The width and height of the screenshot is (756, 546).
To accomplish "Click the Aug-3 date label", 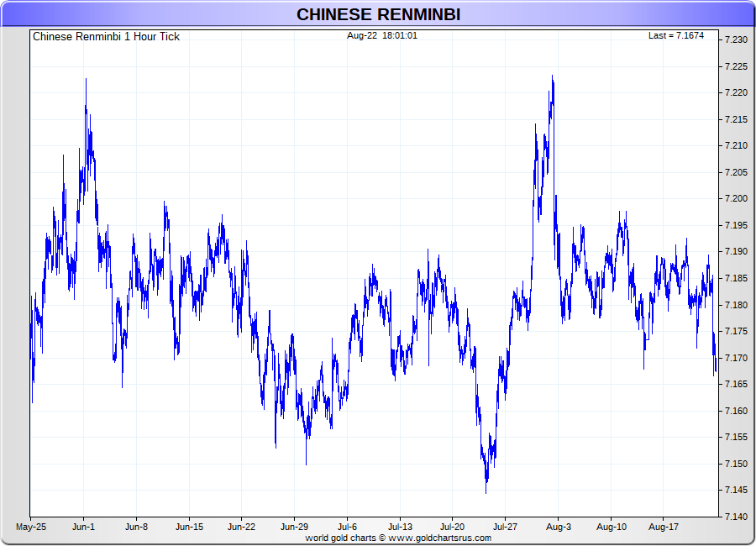I will point(559,528).
